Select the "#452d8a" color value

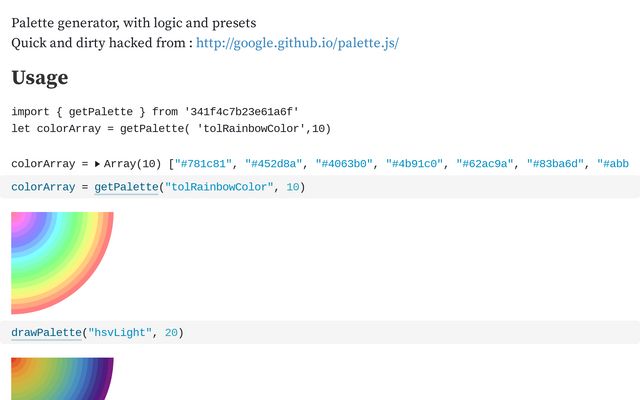tap(276, 163)
